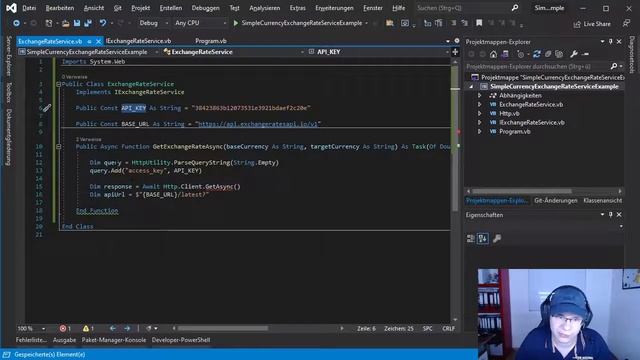
Task: Click the Switch Views icon in Projektmappen-Explorer
Action: click(x=505, y=54)
